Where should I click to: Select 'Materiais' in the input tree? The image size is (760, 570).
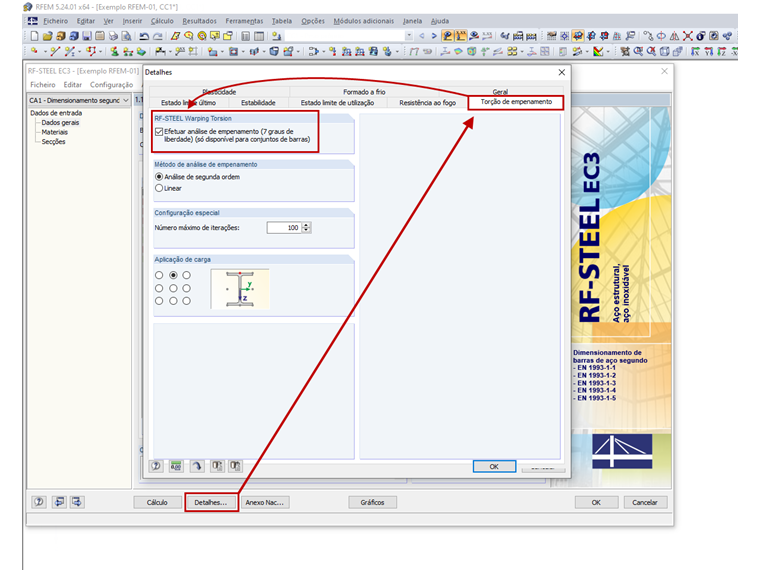55,132
